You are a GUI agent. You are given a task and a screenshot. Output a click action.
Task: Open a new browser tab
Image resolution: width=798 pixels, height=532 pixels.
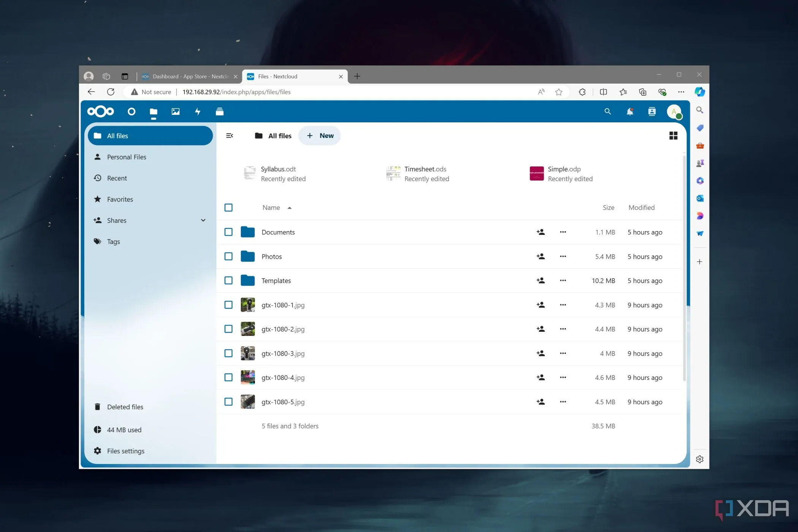coord(357,76)
